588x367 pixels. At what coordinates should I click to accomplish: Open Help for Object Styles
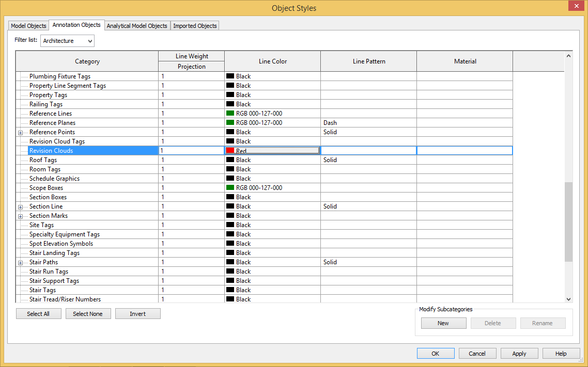561,354
